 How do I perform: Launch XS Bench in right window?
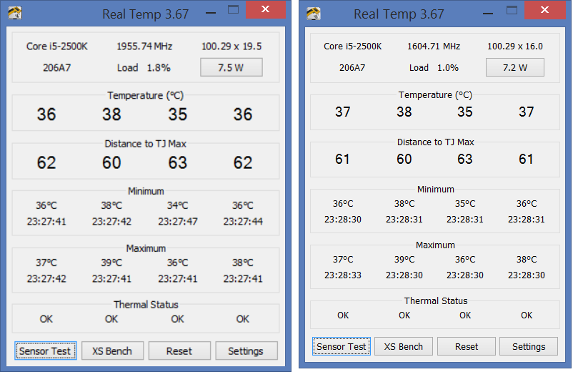[x=404, y=346]
